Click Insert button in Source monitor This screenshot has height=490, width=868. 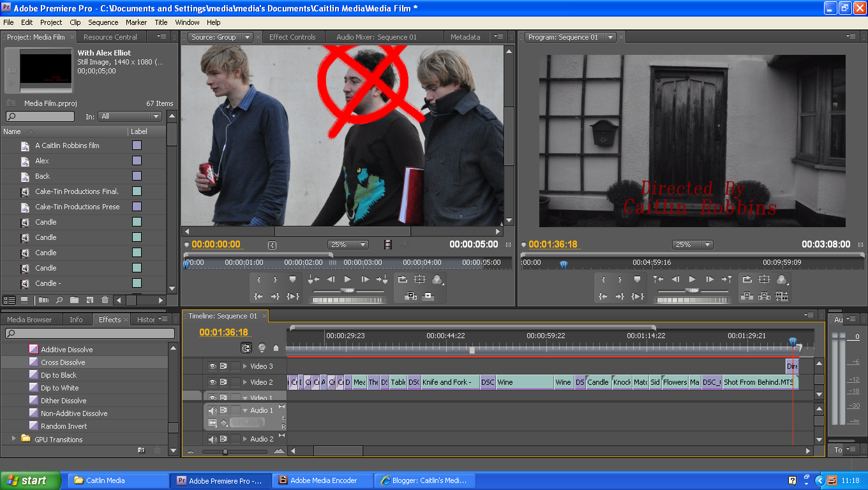[411, 296]
